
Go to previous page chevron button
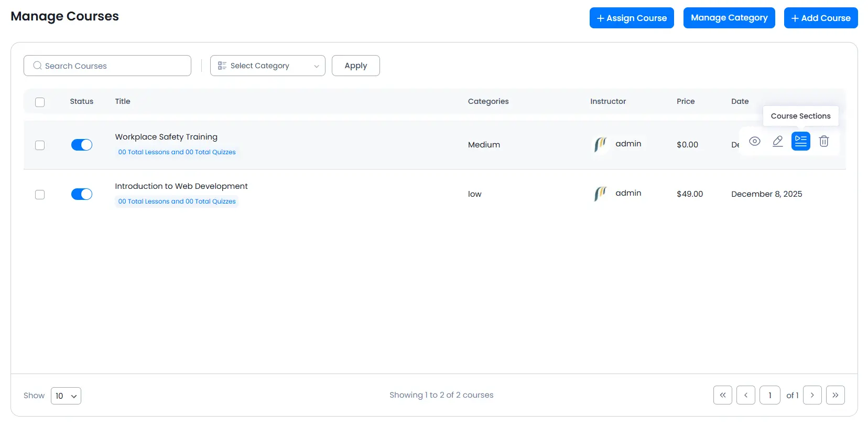tap(745, 395)
